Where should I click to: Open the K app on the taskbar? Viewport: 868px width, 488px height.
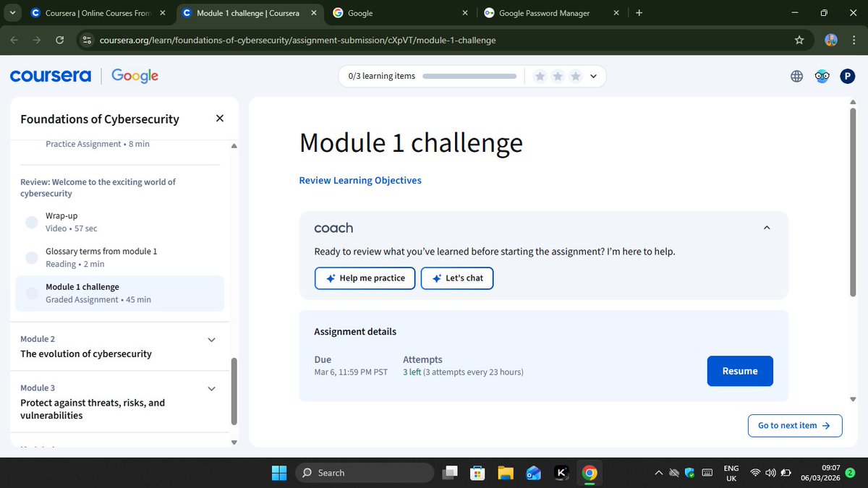pyautogui.click(x=561, y=473)
